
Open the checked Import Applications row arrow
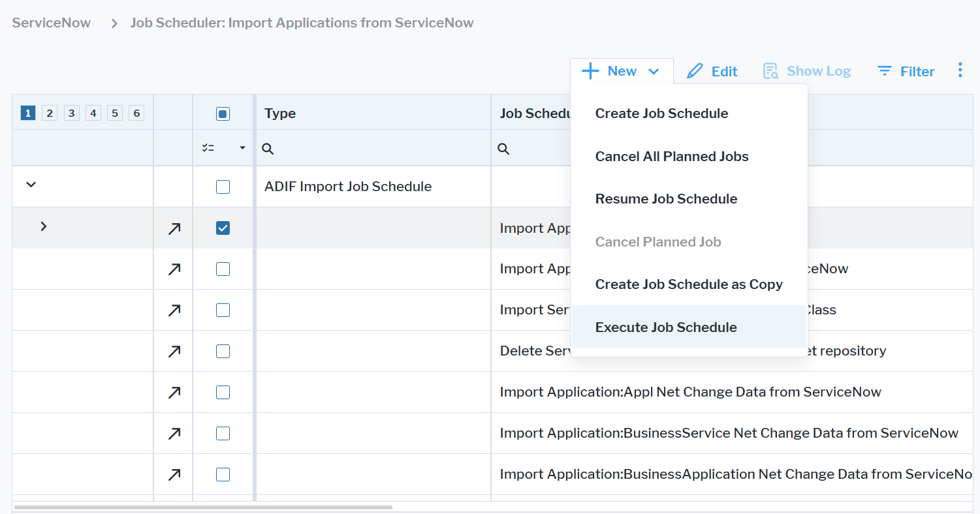[x=174, y=228]
